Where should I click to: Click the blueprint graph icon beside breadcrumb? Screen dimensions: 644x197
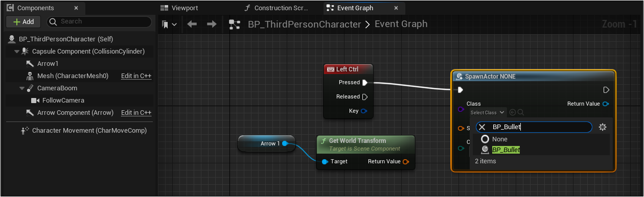[235, 24]
